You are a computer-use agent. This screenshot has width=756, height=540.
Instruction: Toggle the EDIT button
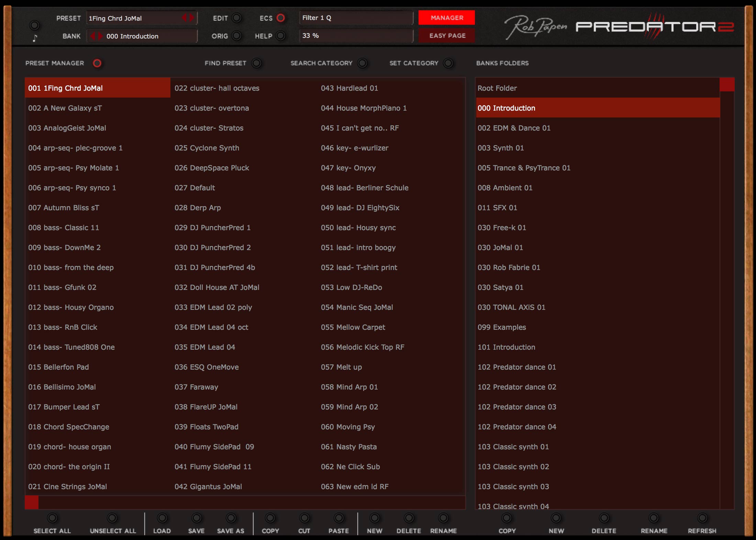(x=236, y=18)
